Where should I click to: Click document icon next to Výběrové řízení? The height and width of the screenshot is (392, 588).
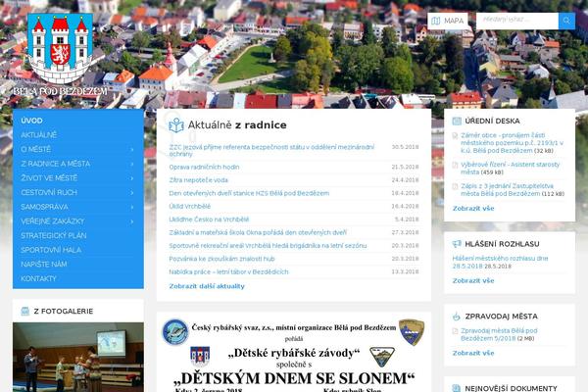pyautogui.click(x=456, y=165)
